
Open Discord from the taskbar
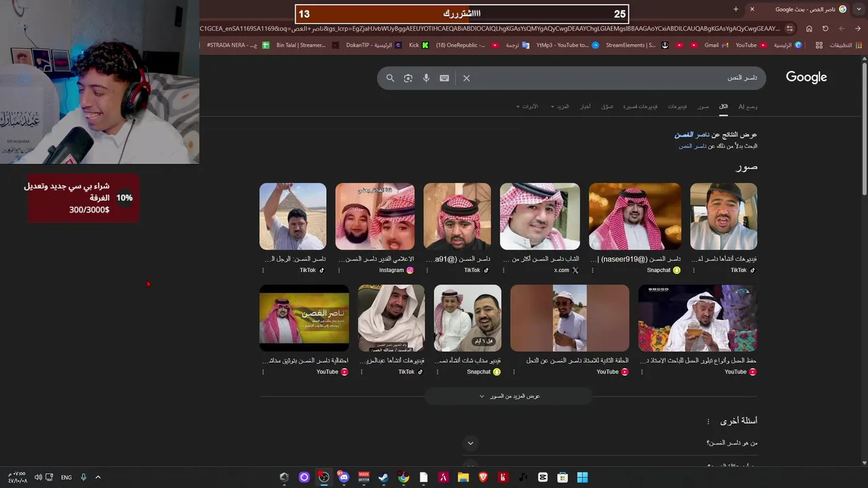[344, 477]
